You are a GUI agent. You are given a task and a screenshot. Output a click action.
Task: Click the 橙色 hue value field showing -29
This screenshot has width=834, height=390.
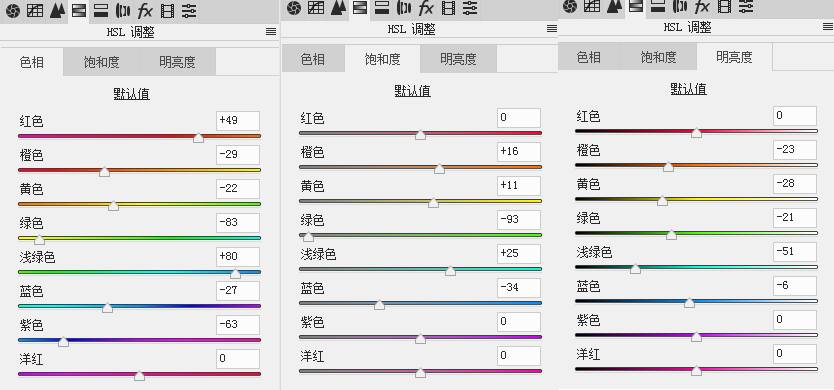pyautogui.click(x=238, y=155)
